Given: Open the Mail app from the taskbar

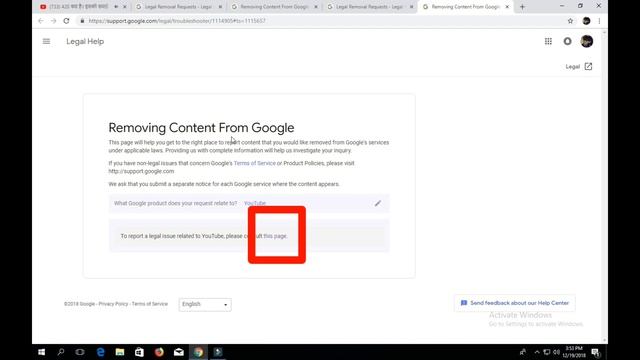Looking at the screenshot, I should pyautogui.click(x=179, y=352).
